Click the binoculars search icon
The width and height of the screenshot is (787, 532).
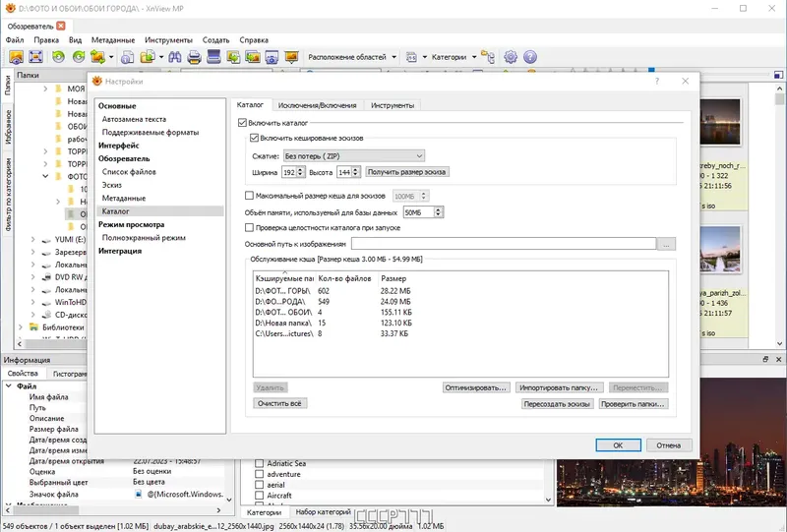175,57
